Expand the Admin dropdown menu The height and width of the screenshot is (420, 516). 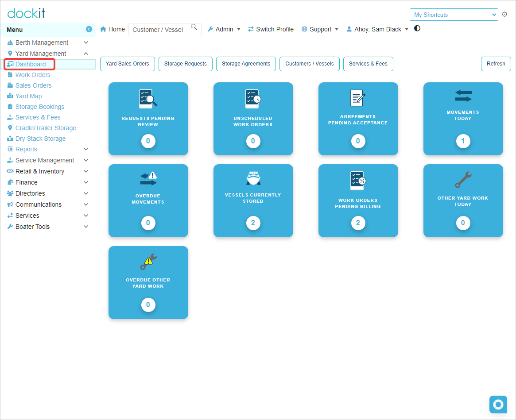pyautogui.click(x=224, y=29)
